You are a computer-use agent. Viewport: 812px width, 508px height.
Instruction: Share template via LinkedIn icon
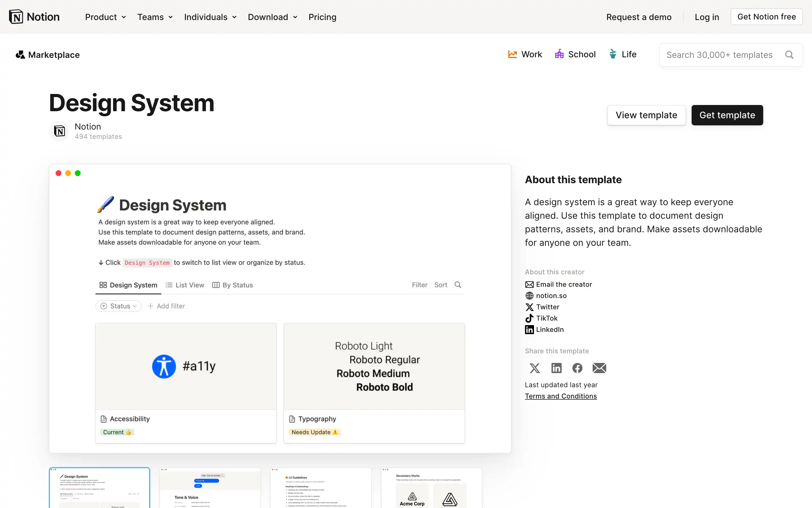tap(556, 368)
